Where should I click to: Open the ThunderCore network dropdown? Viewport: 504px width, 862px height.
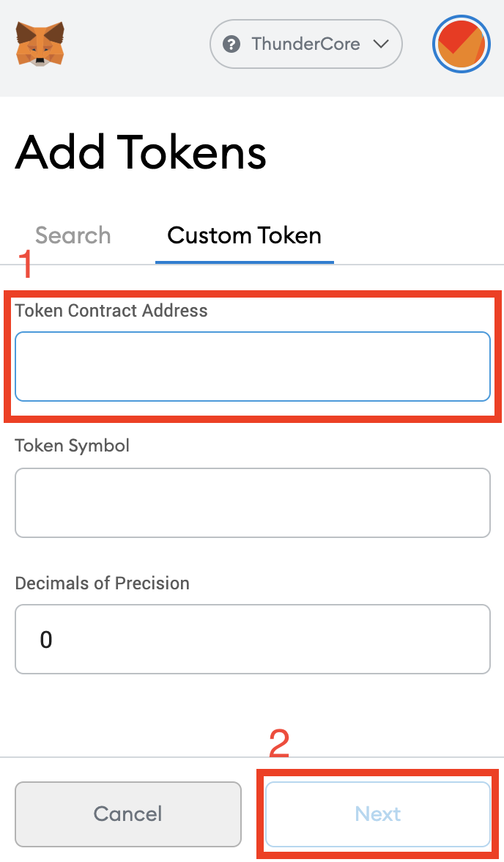[x=305, y=44]
